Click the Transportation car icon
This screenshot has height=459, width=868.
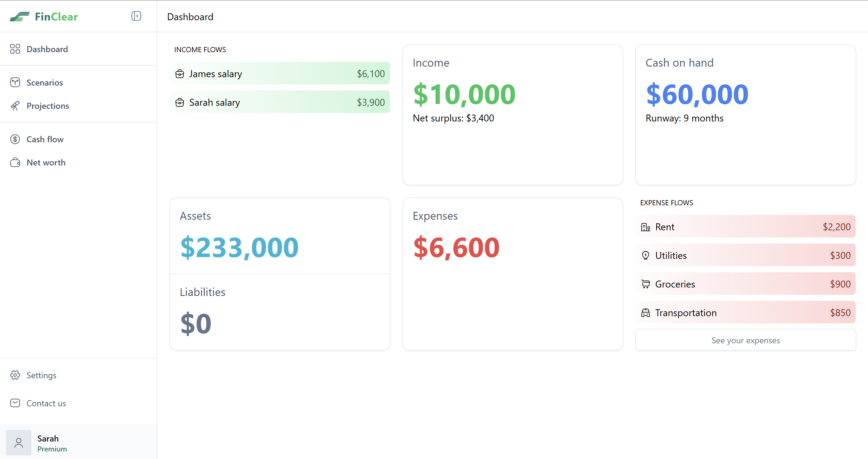pyautogui.click(x=645, y=313)
